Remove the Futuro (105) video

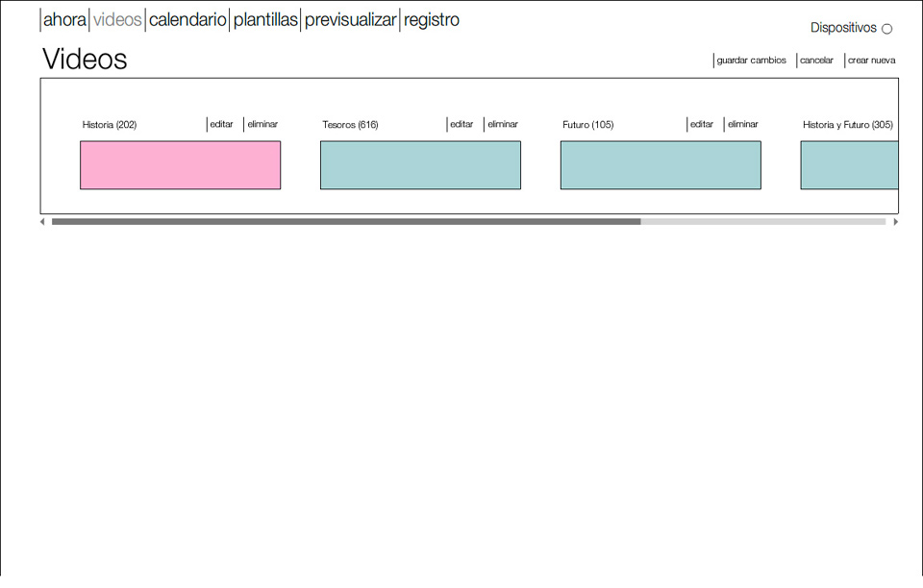click(743, 124)
